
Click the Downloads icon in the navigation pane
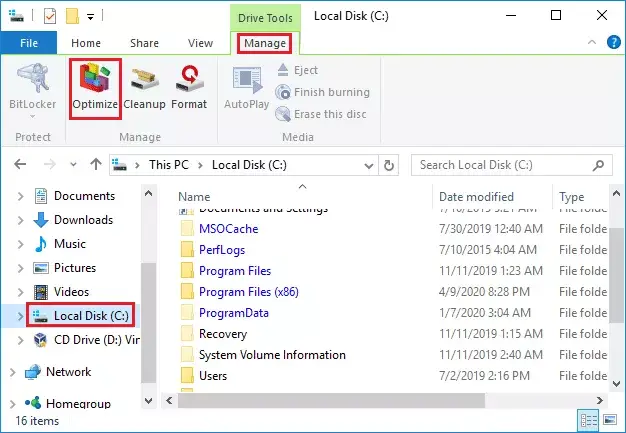[x=41, y=220]
